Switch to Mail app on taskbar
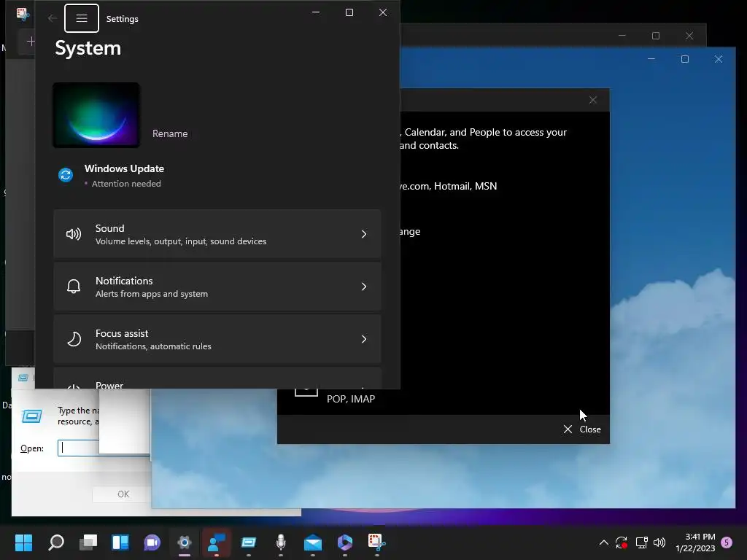 [x=313, y=542]
